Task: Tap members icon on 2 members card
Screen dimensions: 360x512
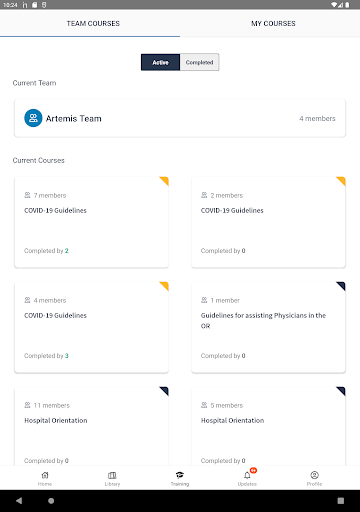Action: [x=204, y=195]
